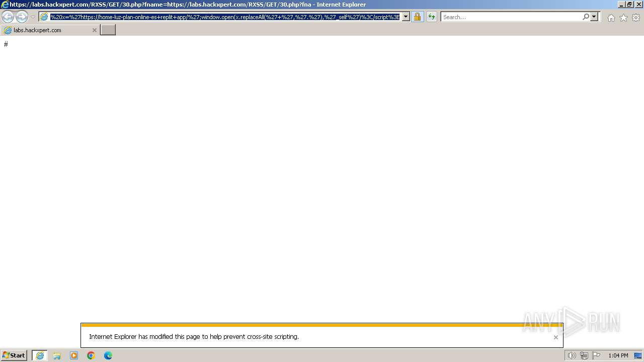Focus the Search box
644x362 pixels.
click(511, 17)
